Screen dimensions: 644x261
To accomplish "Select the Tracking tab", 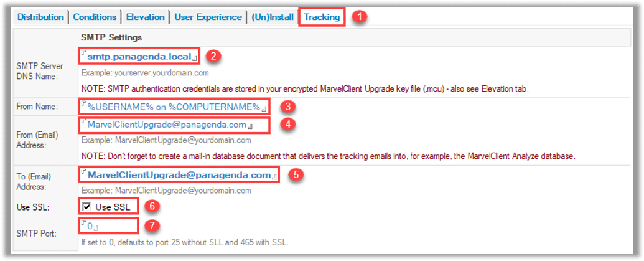I will [x=322, y=17].
